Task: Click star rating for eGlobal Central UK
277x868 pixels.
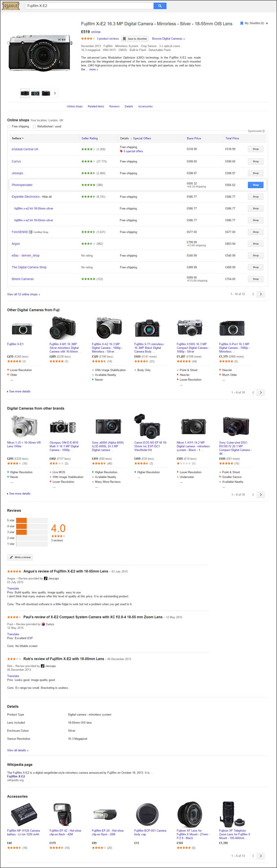Action: [x=88, y=149]
